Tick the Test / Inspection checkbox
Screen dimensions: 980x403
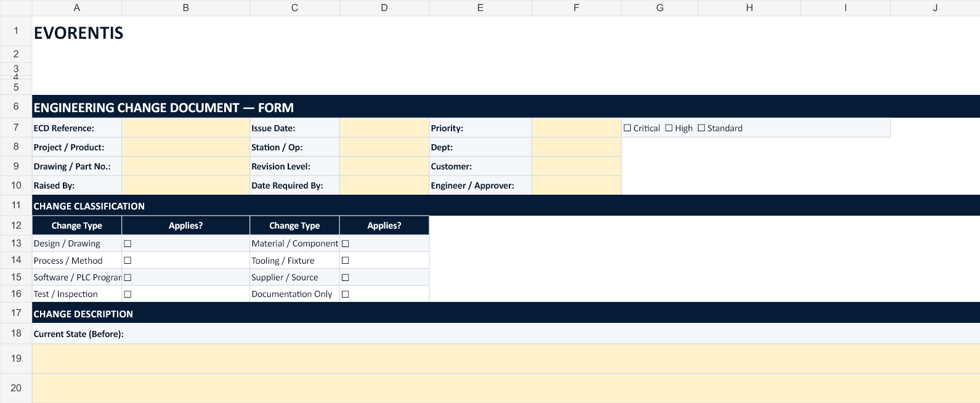click(128, 294)
